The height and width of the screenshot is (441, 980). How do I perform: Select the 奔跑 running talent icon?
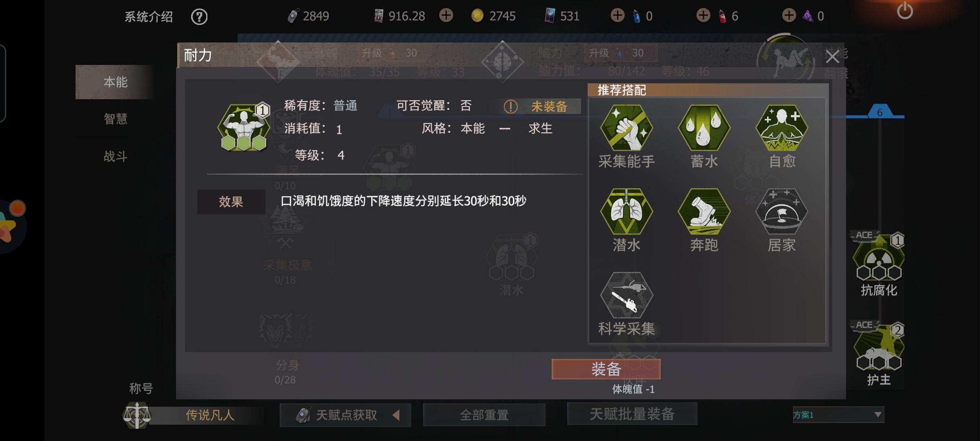point(704,212)
